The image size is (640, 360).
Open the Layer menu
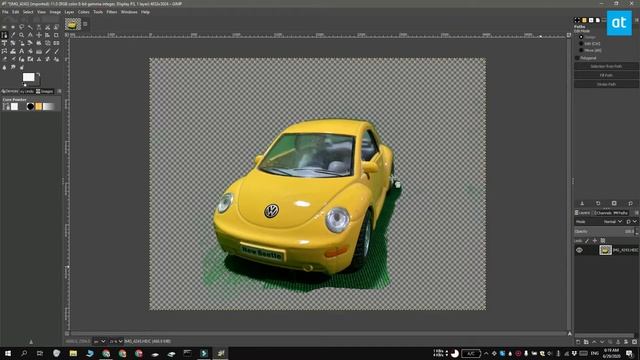[x=69, y=12]
